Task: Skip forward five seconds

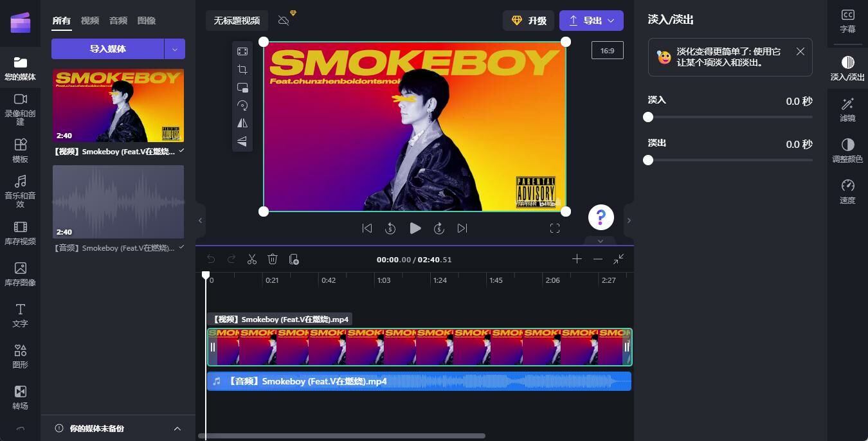Action: pos(439,228)
